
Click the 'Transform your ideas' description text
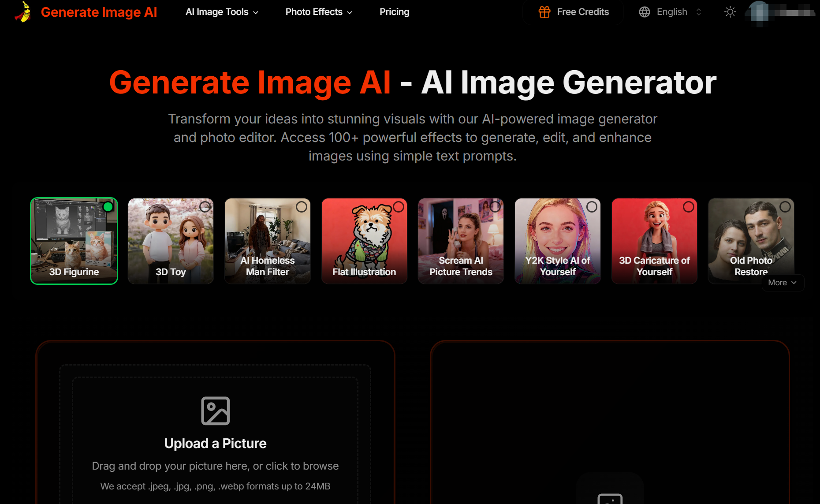413,137
